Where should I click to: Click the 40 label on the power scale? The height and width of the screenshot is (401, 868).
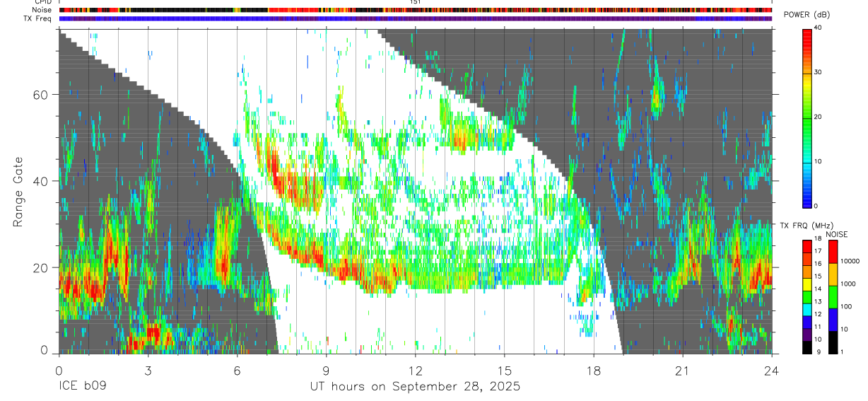coord(819,28)
